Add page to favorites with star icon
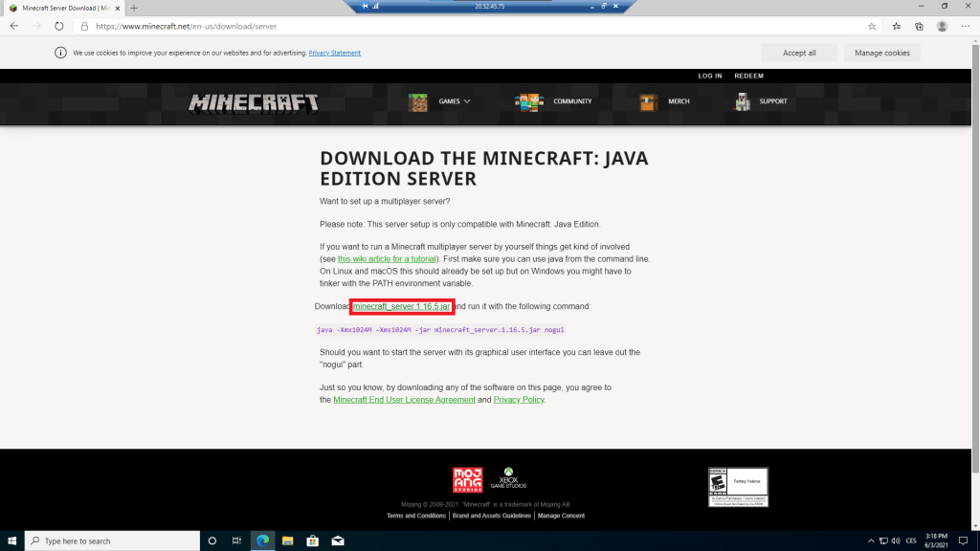Image resolution: width=980 pixels, height=551 pixels. 872,27
